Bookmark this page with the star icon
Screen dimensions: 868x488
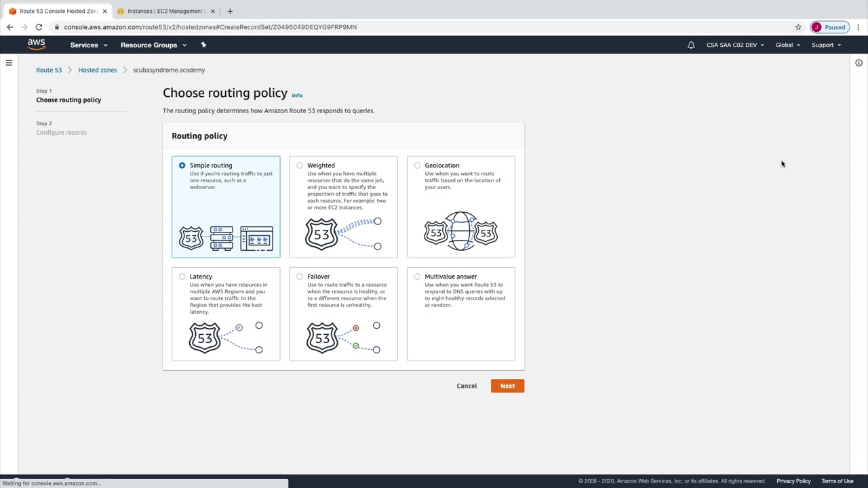point(798,27)
